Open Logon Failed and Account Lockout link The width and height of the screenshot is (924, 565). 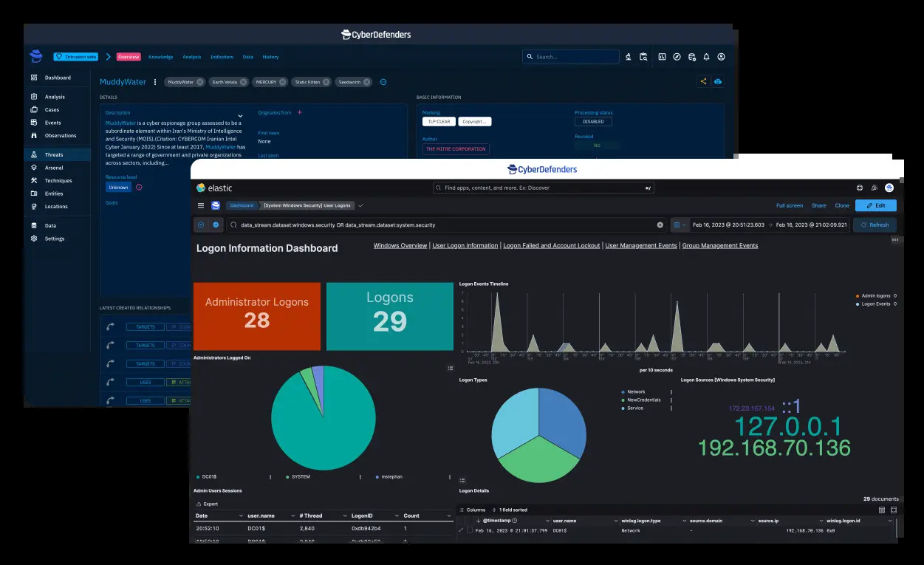[552, 245]
